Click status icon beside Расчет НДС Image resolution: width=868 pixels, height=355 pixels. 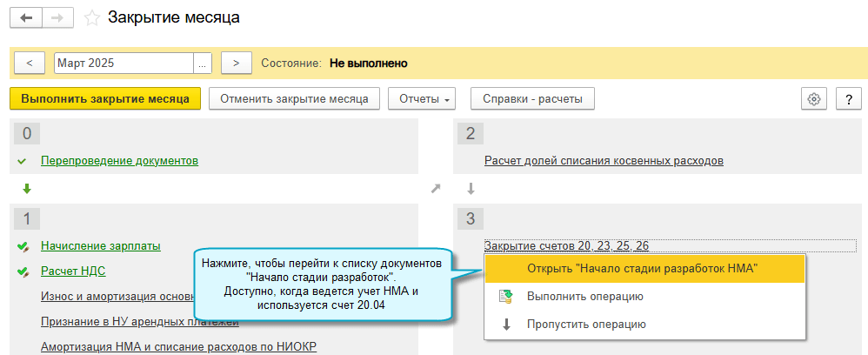pos(22,271)
